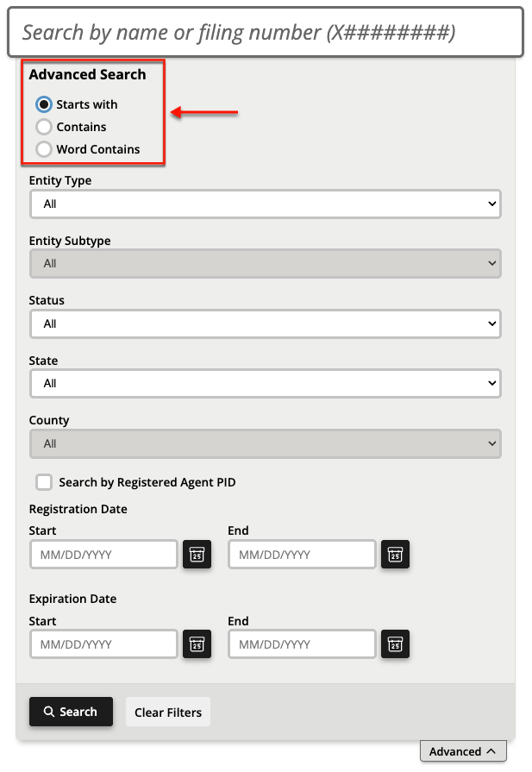Click the State field label
This screenshot has width=532, height=772.
coord(43,361)
